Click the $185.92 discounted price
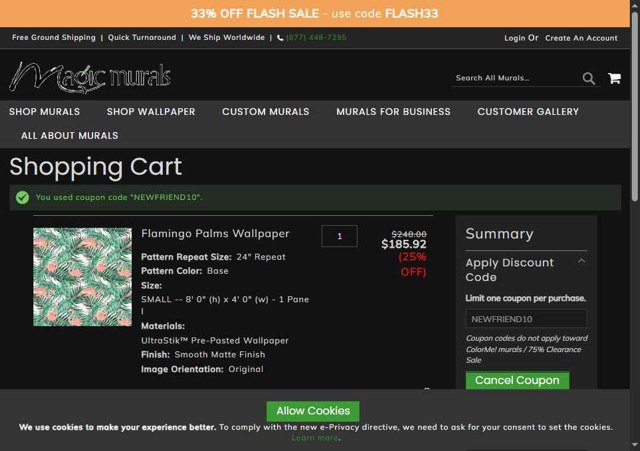The width and height of the screenshot is (640, 451). tap(404, 244)
